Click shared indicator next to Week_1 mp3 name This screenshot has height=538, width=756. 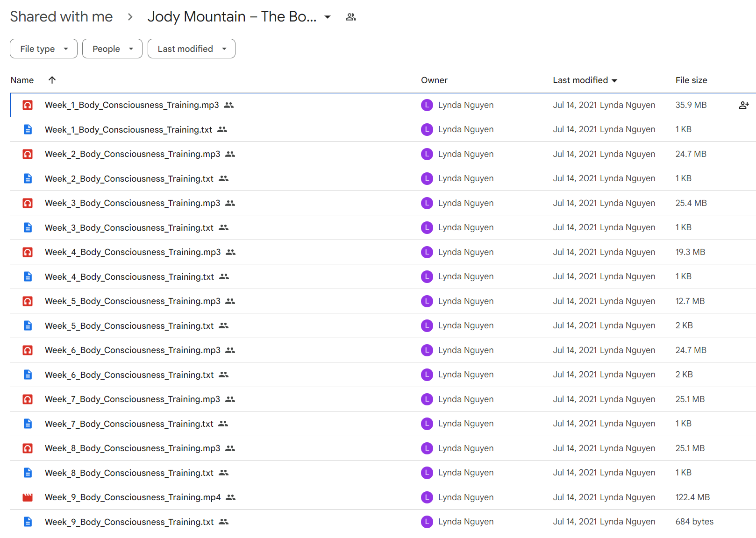coord(228,105)
